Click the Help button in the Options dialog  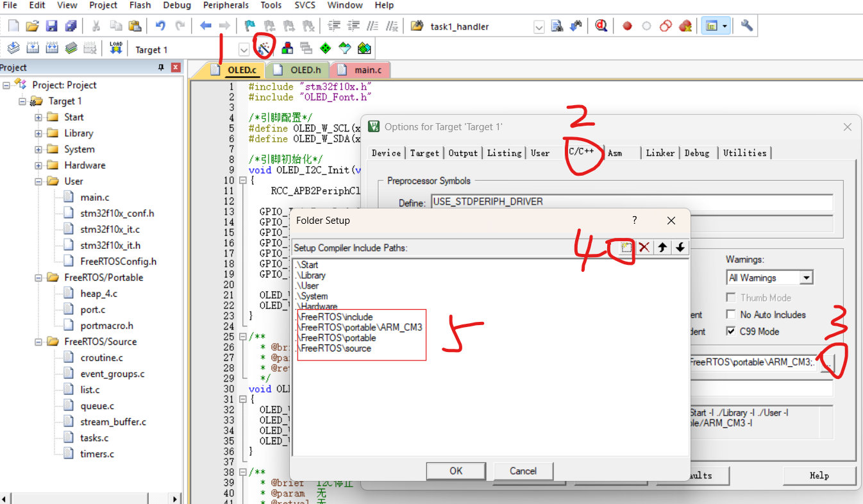click(819, 475)
